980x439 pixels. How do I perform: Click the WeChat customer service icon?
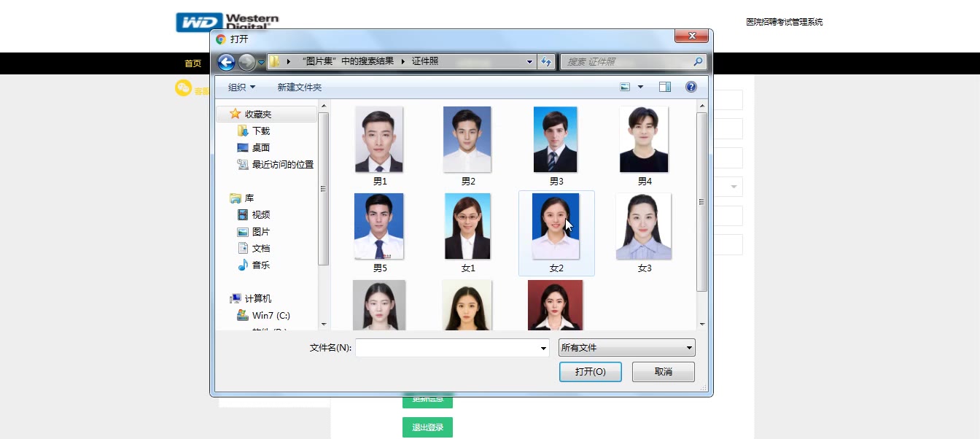click(x=183, y=88)
